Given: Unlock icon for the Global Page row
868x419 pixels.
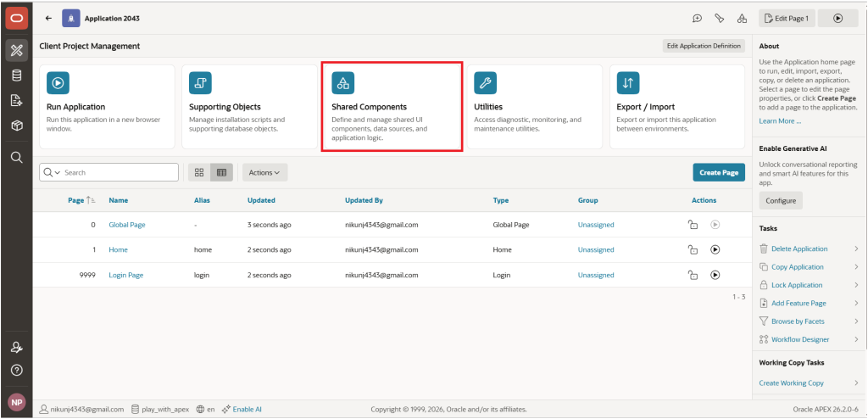Looking at the screenshot, I should pos(692,225).
